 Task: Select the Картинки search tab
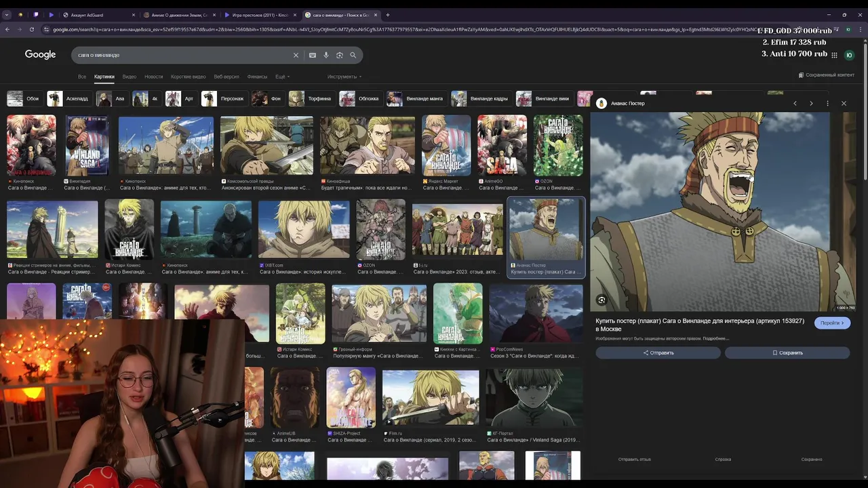click(104, 77)
